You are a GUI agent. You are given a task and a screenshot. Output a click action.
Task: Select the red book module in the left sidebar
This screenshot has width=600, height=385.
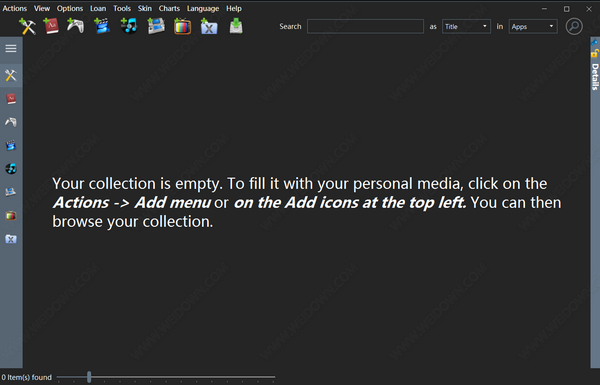pyautogui.click(x=11, y=99)
